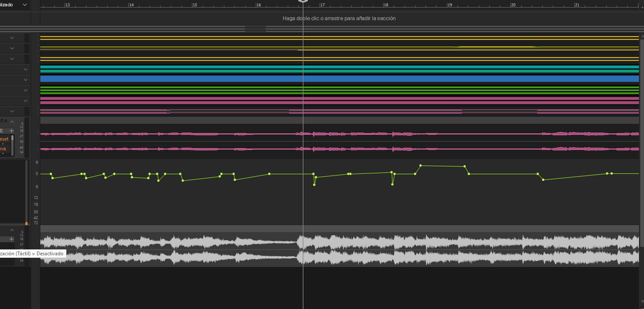
Task: Add an effect with the pink track's plus icon
Action: coord(12,131)
